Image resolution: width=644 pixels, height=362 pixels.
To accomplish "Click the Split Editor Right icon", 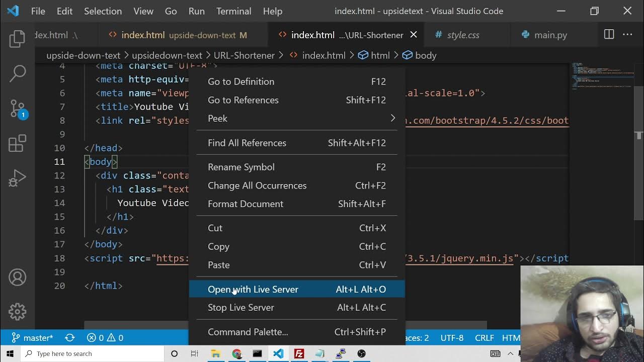I will (609, 35).
